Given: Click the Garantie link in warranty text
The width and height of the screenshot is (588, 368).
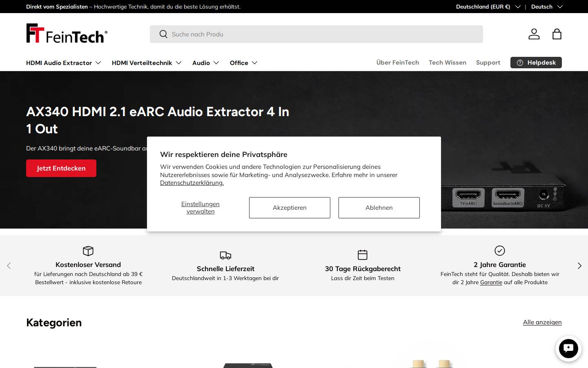Looking at the screenshot, I should pyautogui.click(x=491, y=282).
